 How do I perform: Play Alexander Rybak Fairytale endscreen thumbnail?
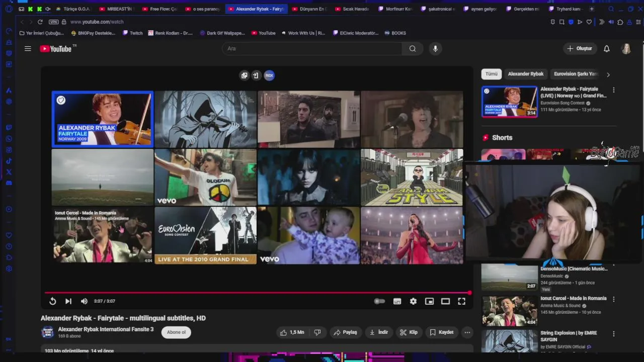tap(103, 119)
